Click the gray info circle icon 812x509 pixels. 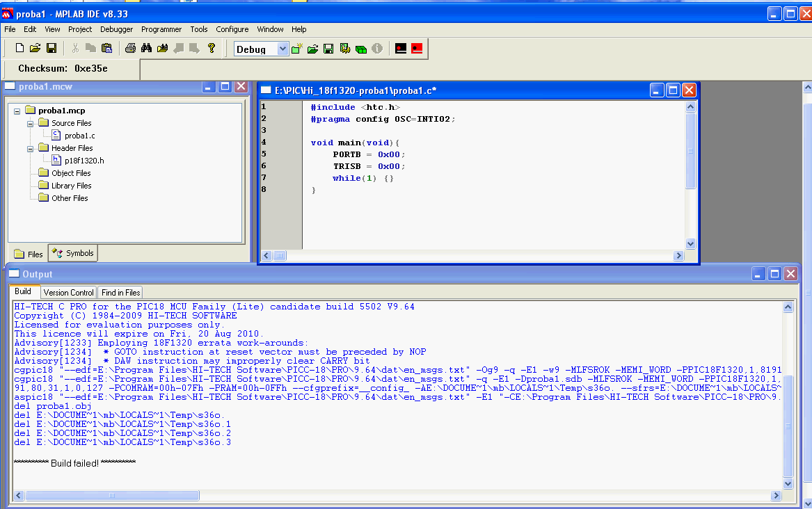pyautogui.click(x=377, y=49)
